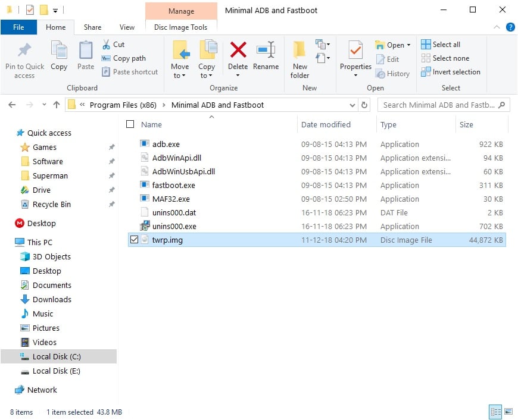This screenshot has width=518, height=420.
Task: Click the History ribbon item
Action: [x=392, y=74]
